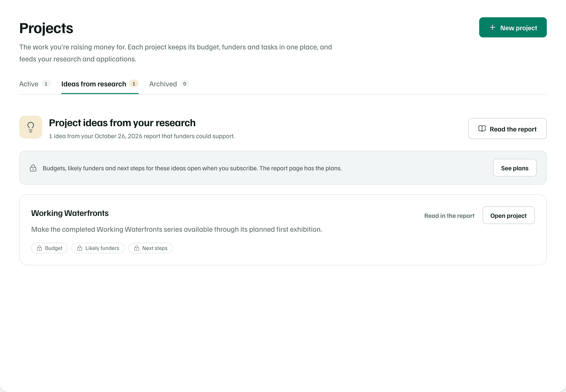Viewport: 566px width, 392px height.
Task: Follow the Read in the report link
Action: click(x=449, y=216)
